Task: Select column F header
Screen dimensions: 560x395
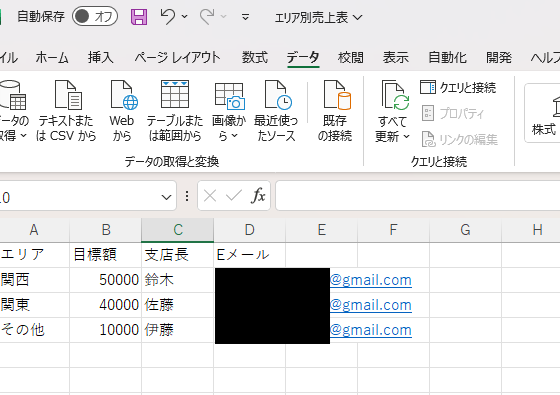Action: tap(394, 230)
